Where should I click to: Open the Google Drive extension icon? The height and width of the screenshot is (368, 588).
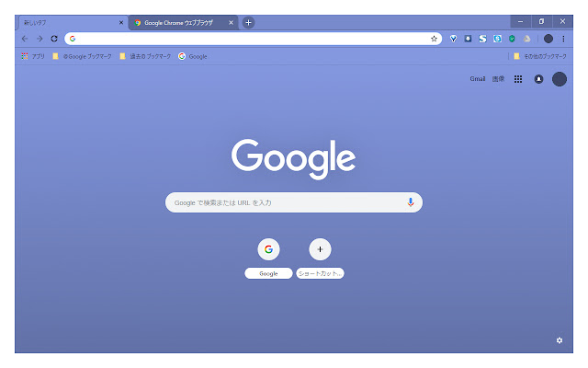[526, 39]
